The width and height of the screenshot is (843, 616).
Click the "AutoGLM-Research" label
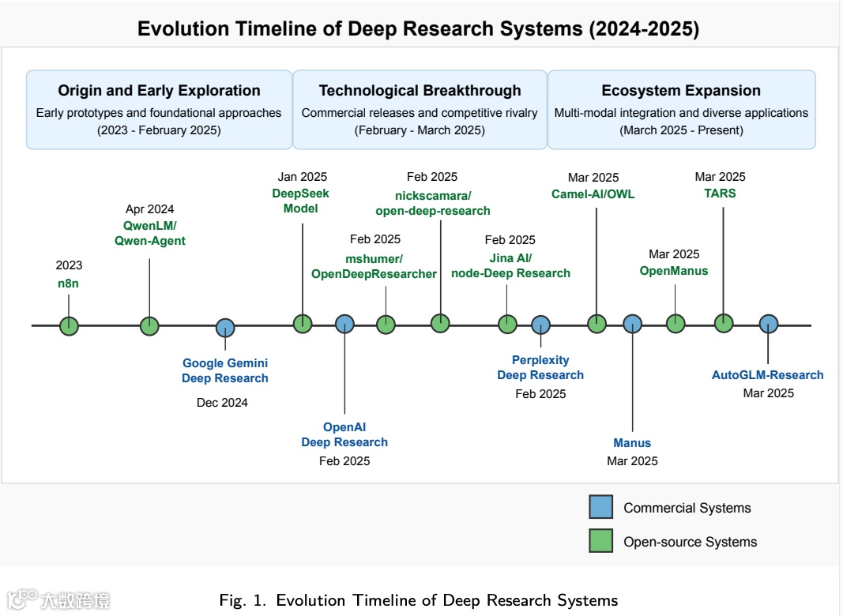(768, 375)
